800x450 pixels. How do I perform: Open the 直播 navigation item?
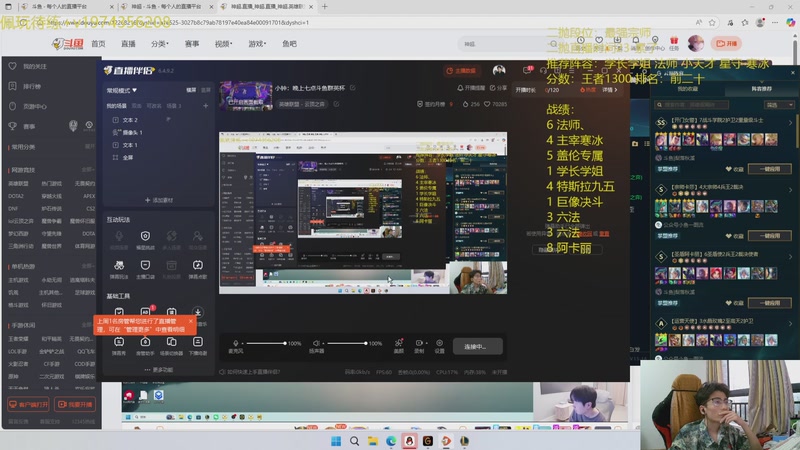click(x=128, y=44)
